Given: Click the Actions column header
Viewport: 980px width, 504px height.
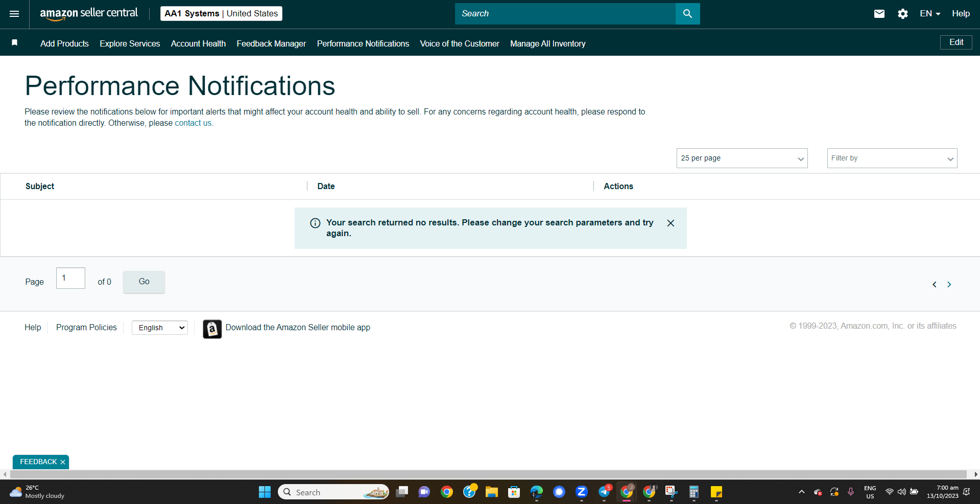Looking at the screenshot, I should click(618, 187).
